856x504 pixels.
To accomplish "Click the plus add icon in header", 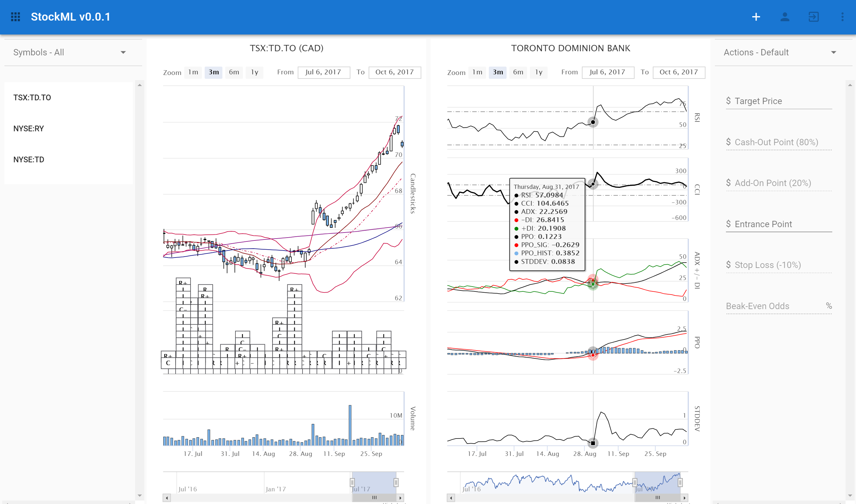I will [x=756, y=17].
